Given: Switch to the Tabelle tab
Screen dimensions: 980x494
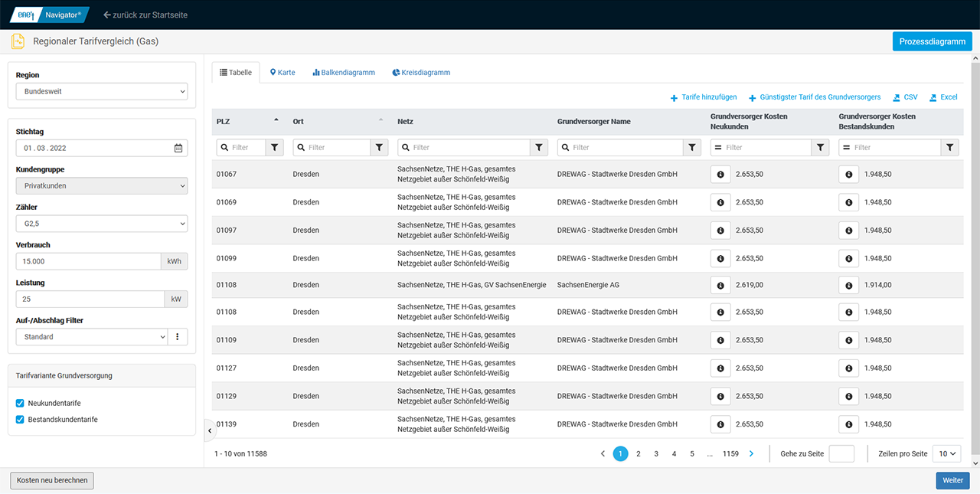Looking at the screenshot, I should [236, 73].
